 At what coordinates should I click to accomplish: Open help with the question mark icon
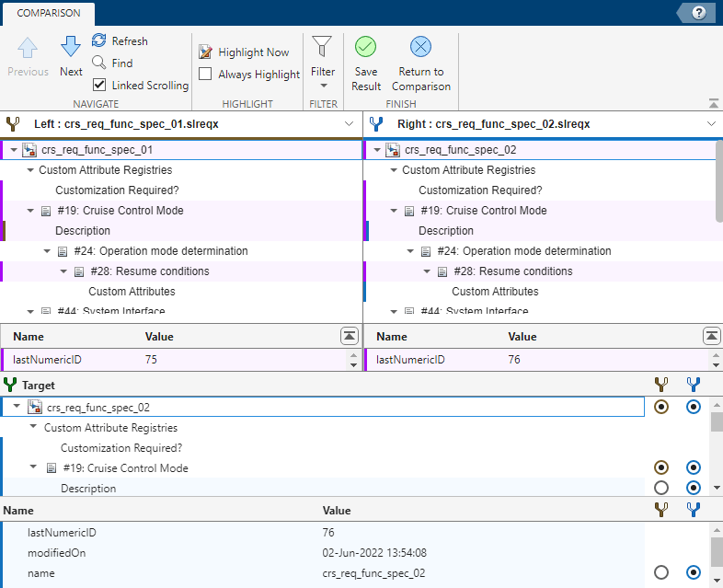(x=698, y=12)
